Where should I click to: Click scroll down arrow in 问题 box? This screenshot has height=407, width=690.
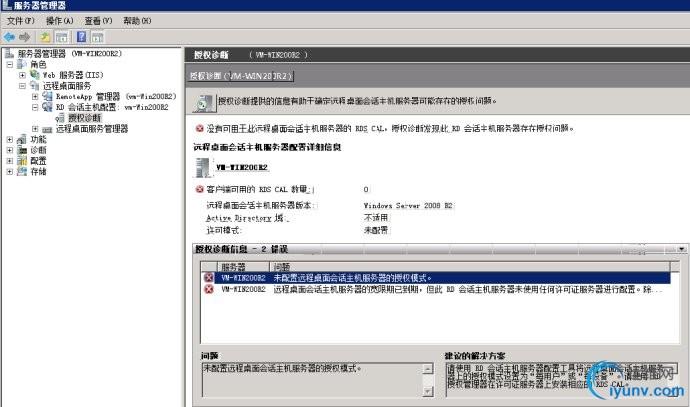click(428, 391)
